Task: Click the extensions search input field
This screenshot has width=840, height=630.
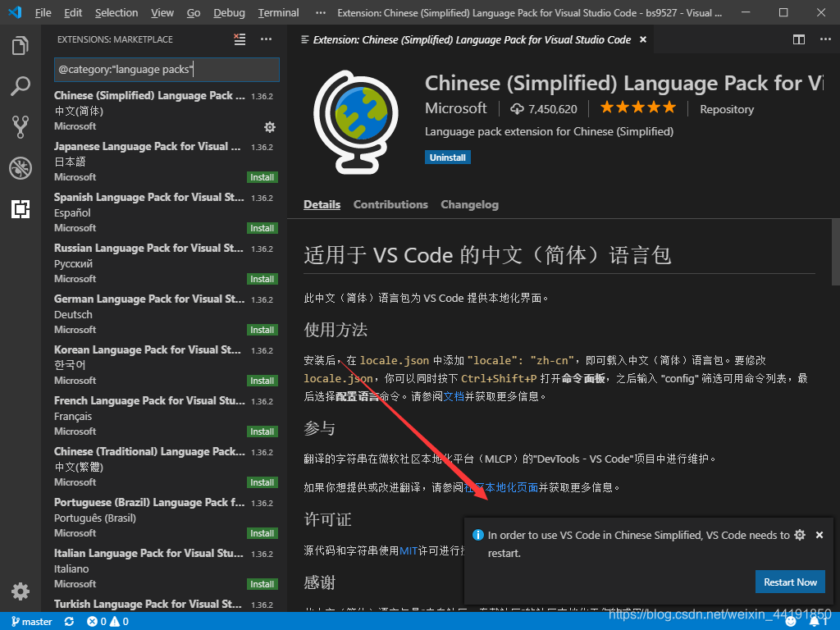Action: pyautogui.click(x=167, y=70)
